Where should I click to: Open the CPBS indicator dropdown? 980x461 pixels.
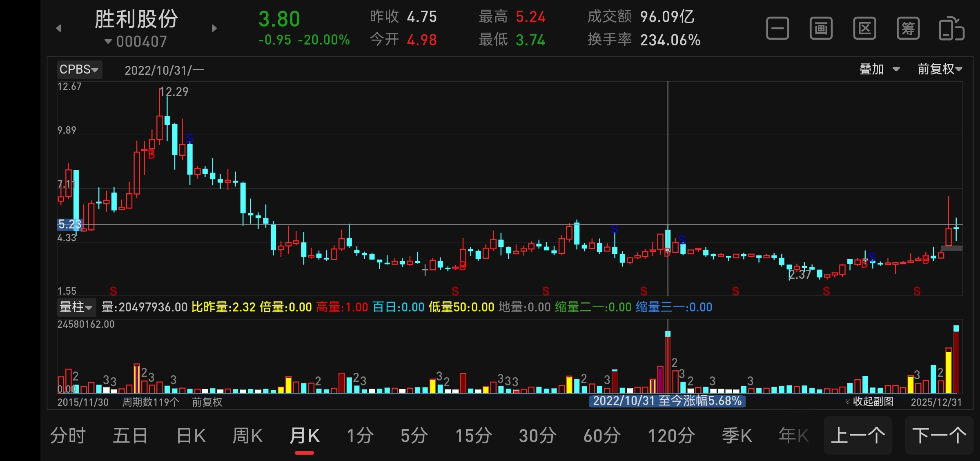79,69
